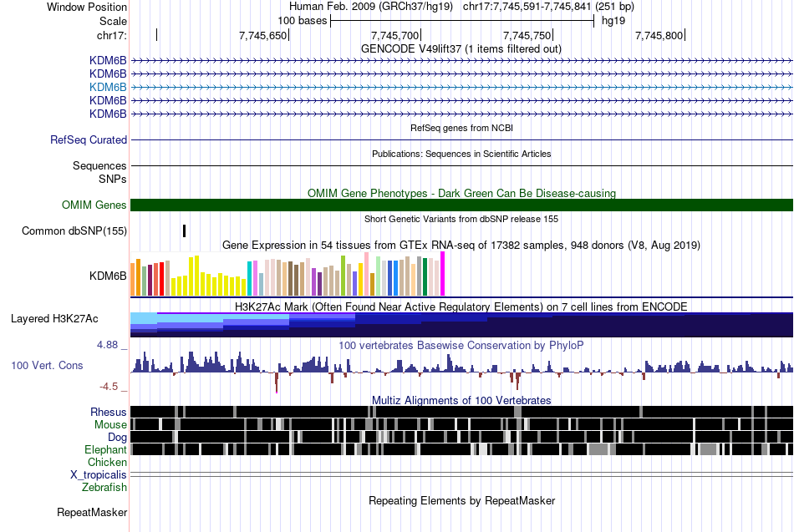Open the OMIM Gene Phenotypes track title

coord(461,193)
